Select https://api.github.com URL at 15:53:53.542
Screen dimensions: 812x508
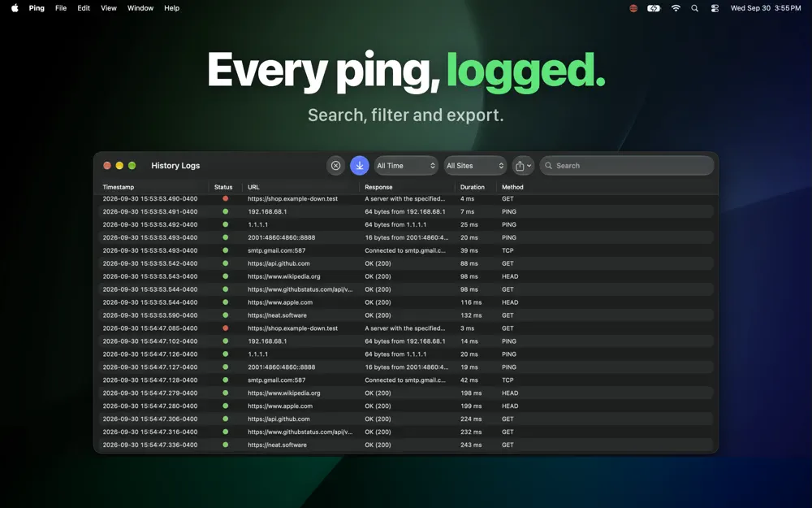279,263
